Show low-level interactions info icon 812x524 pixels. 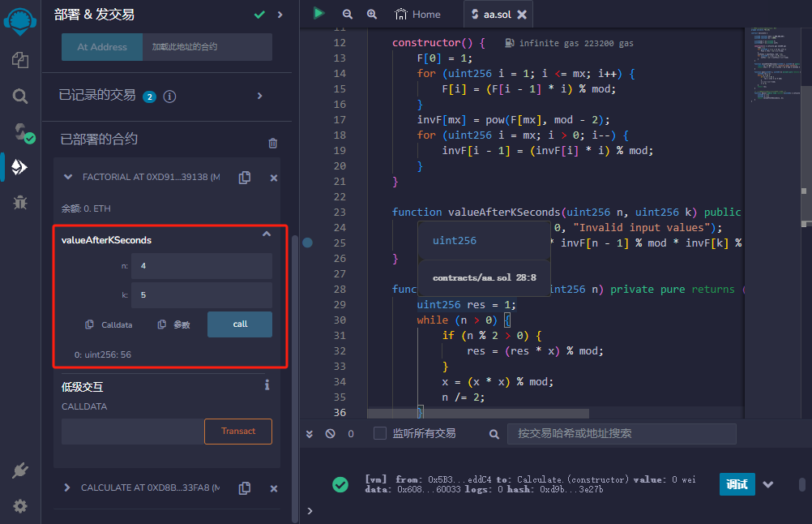click(x=267, y=384)
